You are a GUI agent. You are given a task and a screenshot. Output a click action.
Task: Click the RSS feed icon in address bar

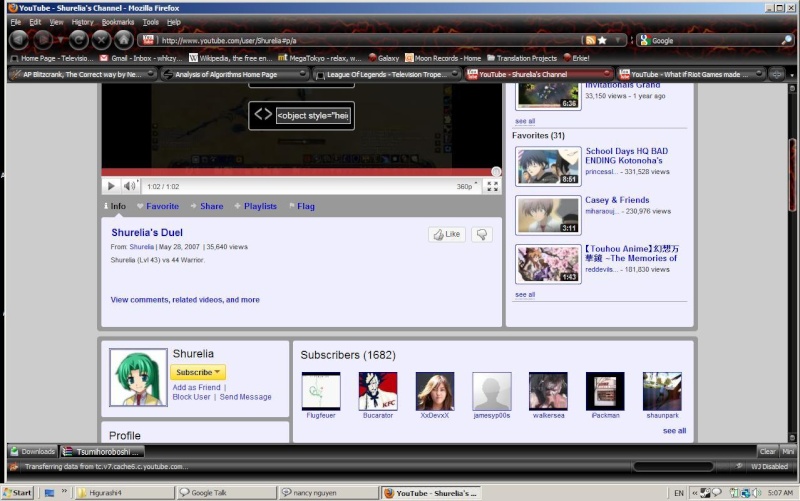[x=590, y=40]
